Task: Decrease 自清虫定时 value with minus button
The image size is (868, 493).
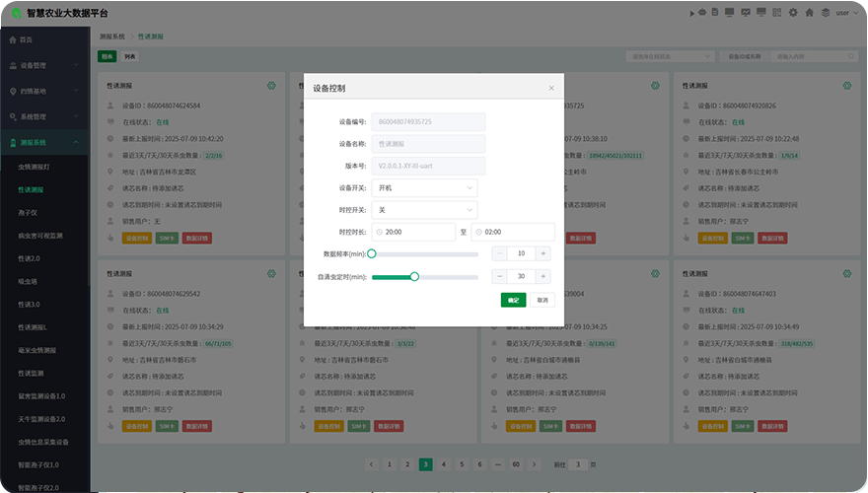Action: pyautogui.click(x=499, y=276)
